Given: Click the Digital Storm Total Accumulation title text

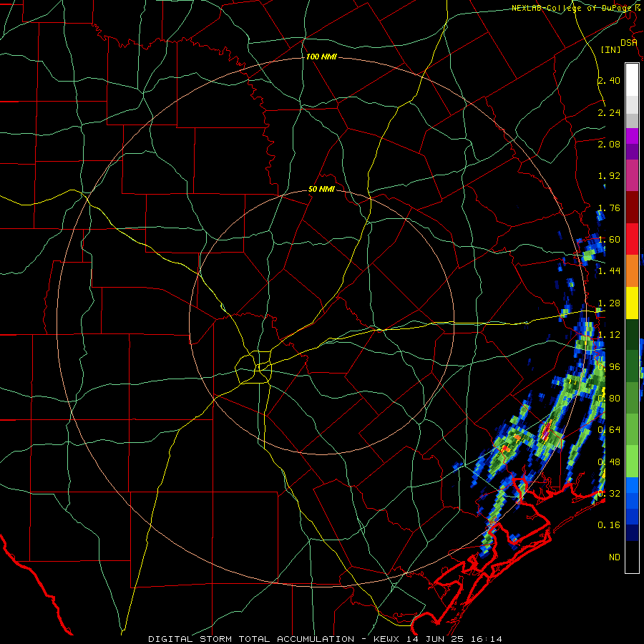Looking at the screenshot, I should pos(251,639).
